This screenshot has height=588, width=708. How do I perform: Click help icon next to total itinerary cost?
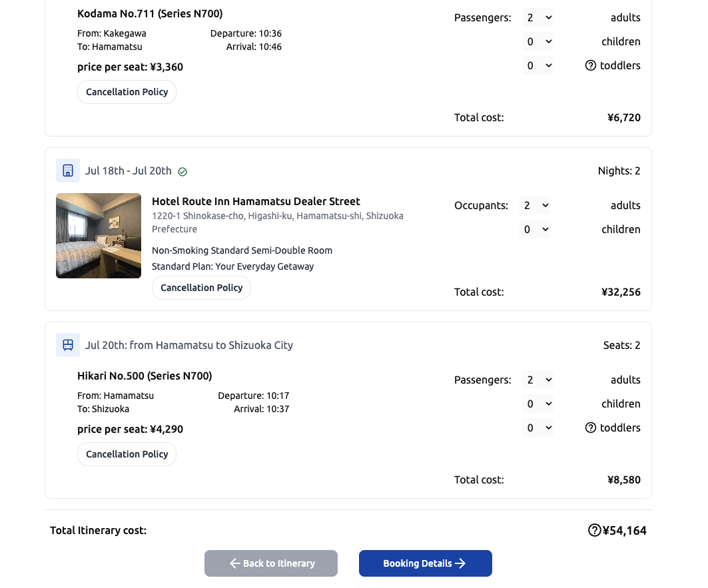594,530
